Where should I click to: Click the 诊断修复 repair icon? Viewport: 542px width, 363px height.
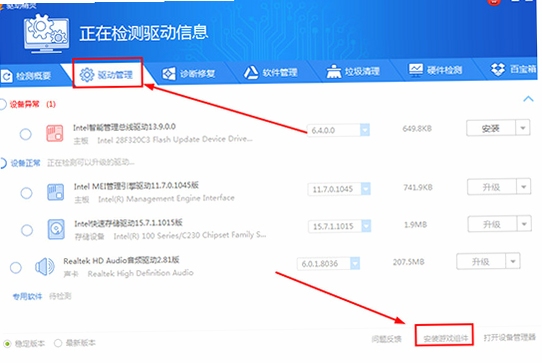(x=169, y=74)
